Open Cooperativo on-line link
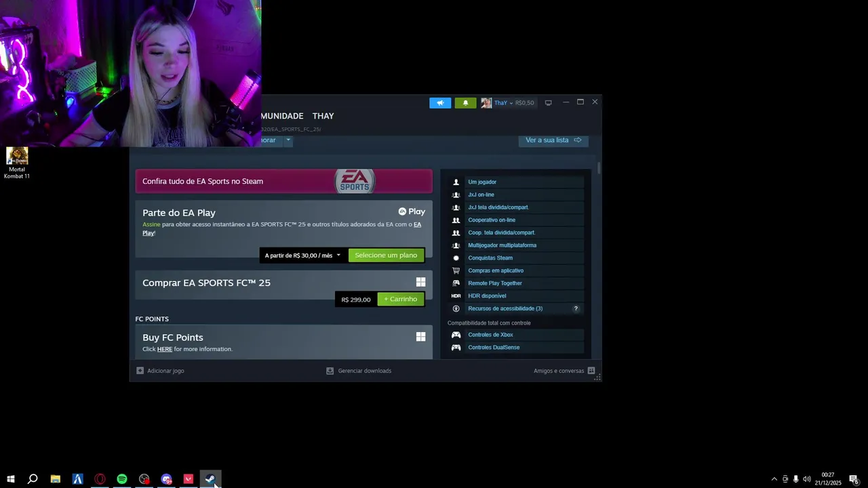 tap(492, 220)
